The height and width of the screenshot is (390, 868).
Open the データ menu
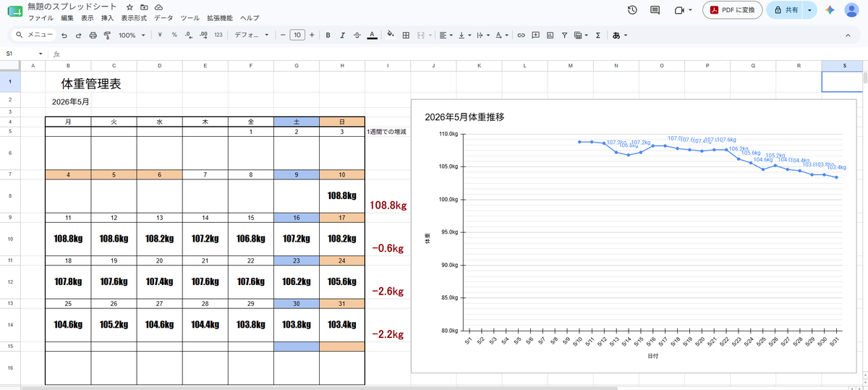[163, 17]
